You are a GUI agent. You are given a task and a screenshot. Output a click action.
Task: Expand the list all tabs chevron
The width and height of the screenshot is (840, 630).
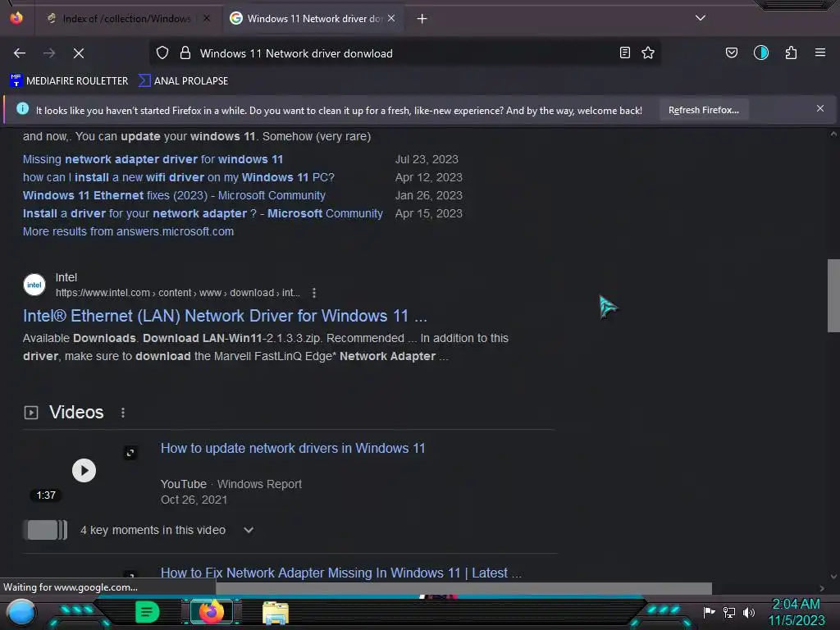(701, 18)
